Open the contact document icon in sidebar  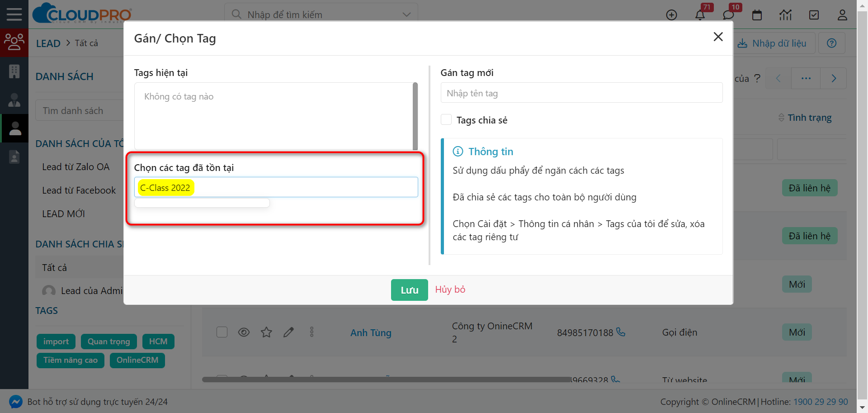tap(14, 157)
